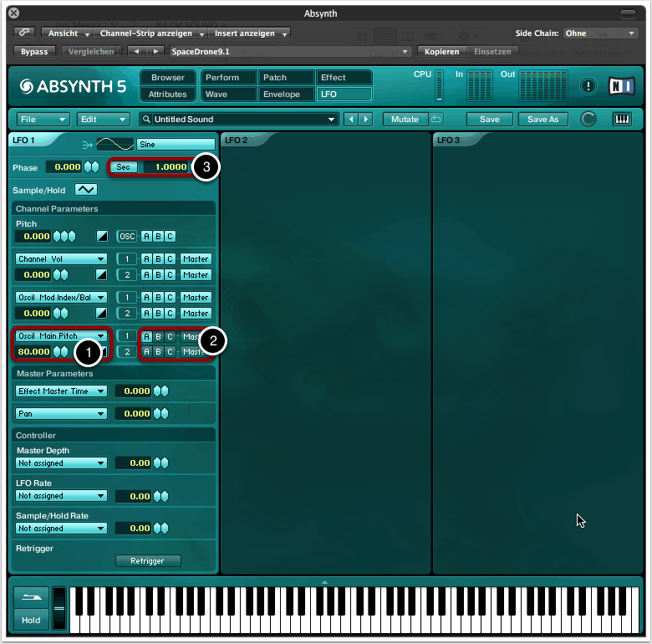
Task: Open the Channel Vol parameter dropdown
Action: pos(61,259)
